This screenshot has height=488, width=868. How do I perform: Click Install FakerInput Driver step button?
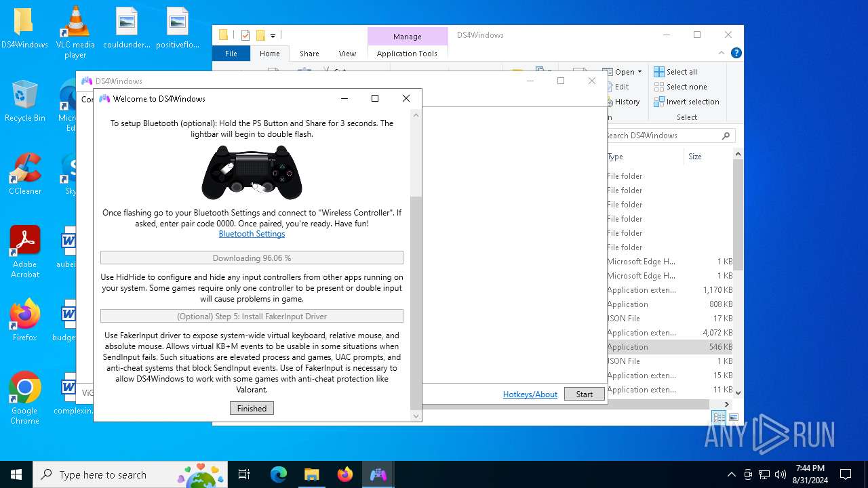pyautogui.click(x=252, y=316)
